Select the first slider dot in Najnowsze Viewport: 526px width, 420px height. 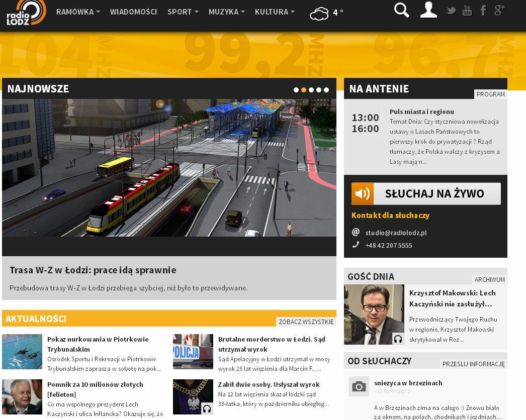(296, 90)
